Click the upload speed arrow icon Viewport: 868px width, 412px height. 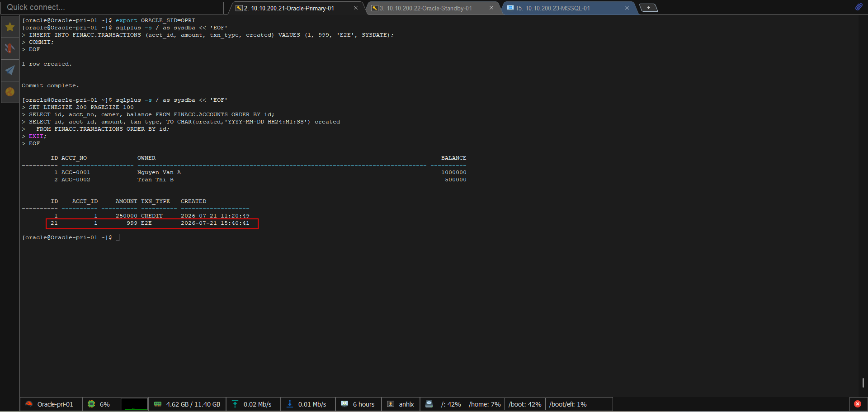pyautogui.click(x=235, y=404)
